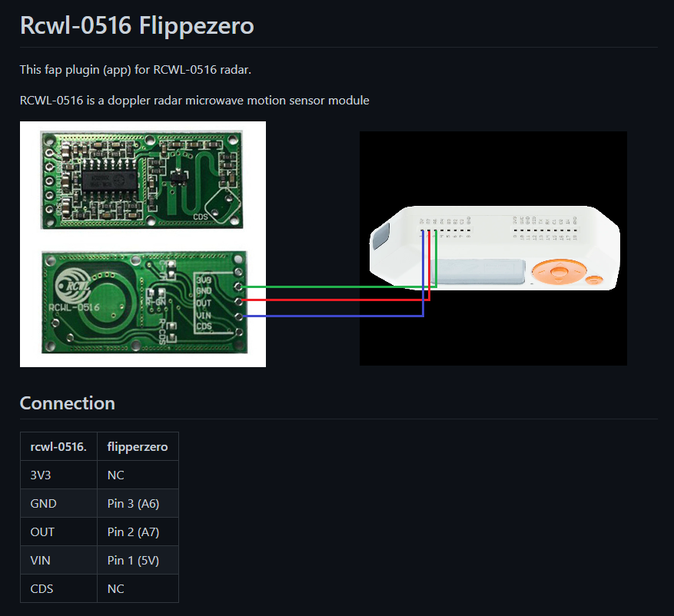Select the 3V3 table cell

click(x=58, y=475)
